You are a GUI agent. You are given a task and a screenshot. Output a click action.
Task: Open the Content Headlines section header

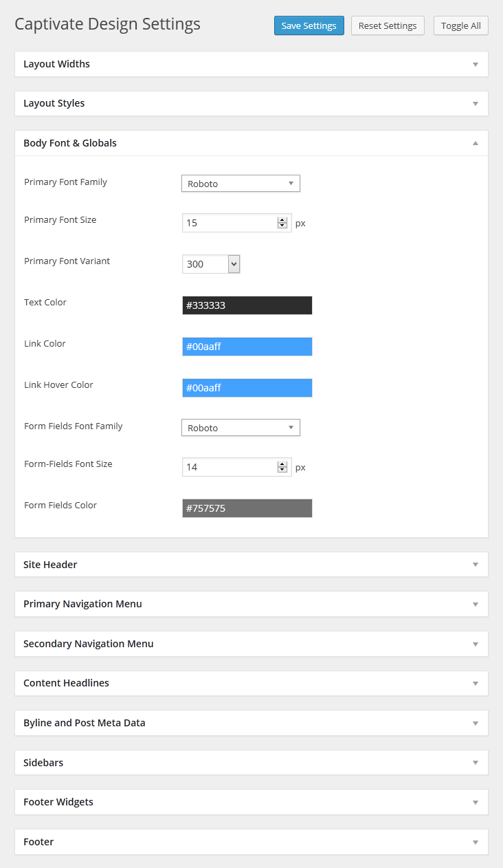tap(252, 683)
